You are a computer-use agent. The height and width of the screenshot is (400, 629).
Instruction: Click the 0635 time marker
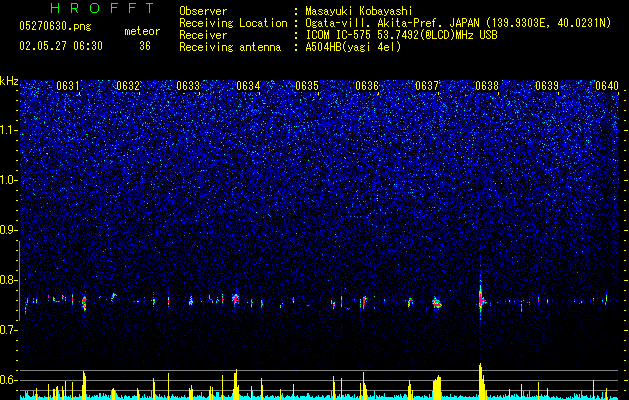(307, 86)
